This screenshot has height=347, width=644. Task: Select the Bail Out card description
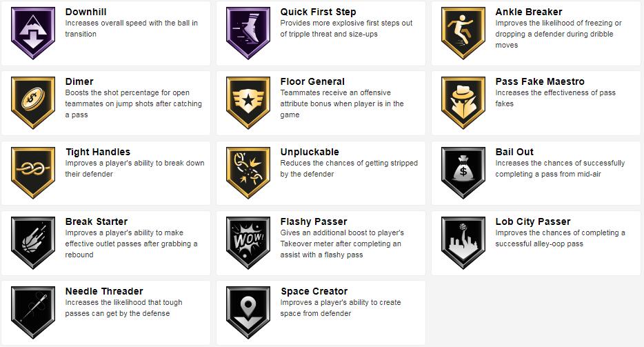click(x=560, y=168)
